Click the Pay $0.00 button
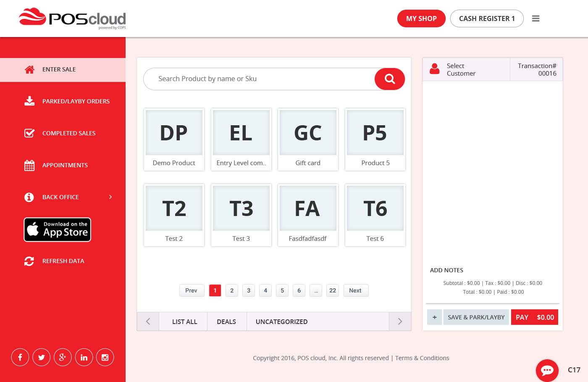The image size is (588, 382). point(534,317)
